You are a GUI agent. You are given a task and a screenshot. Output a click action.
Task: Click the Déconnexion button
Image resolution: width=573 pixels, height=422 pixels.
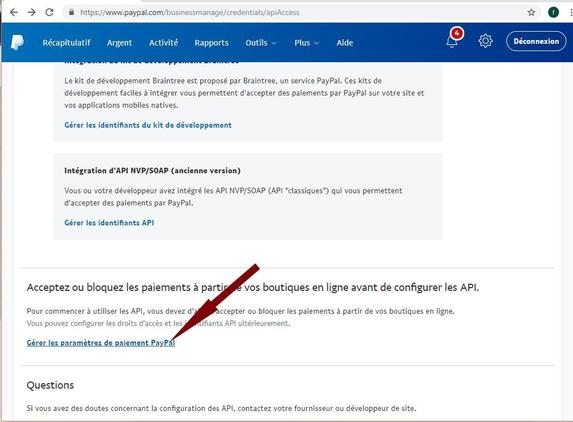536,41
